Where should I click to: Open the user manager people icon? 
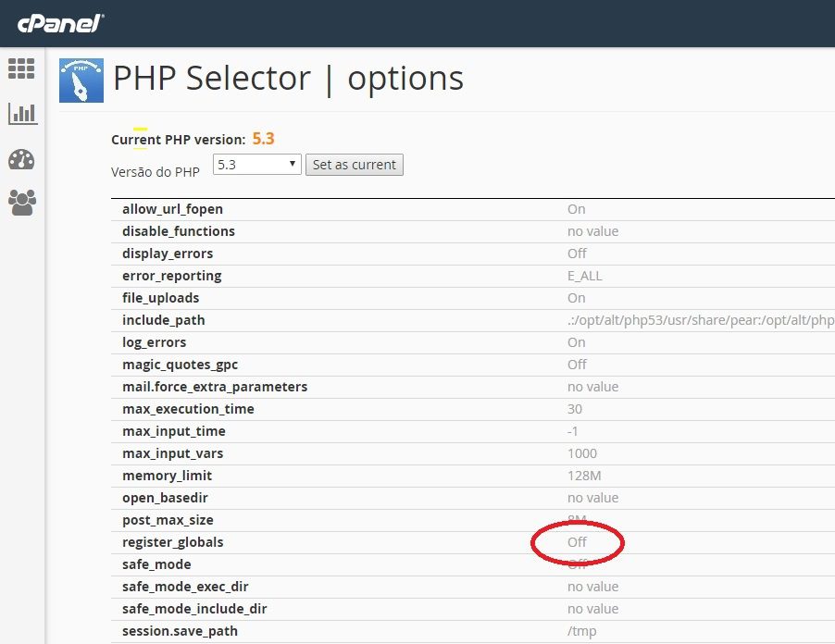(22, 203)
